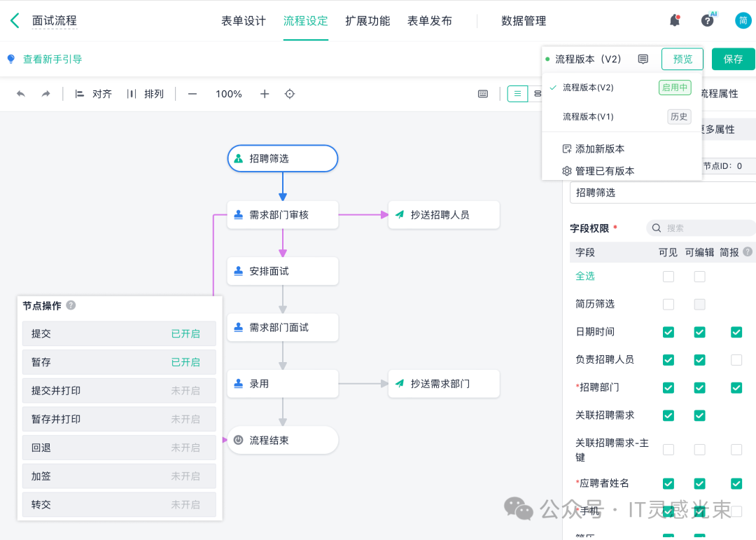Click the keyboard shortcuts icon
The height and width of the screenshot is (540, 756).
tap(483, 94)
